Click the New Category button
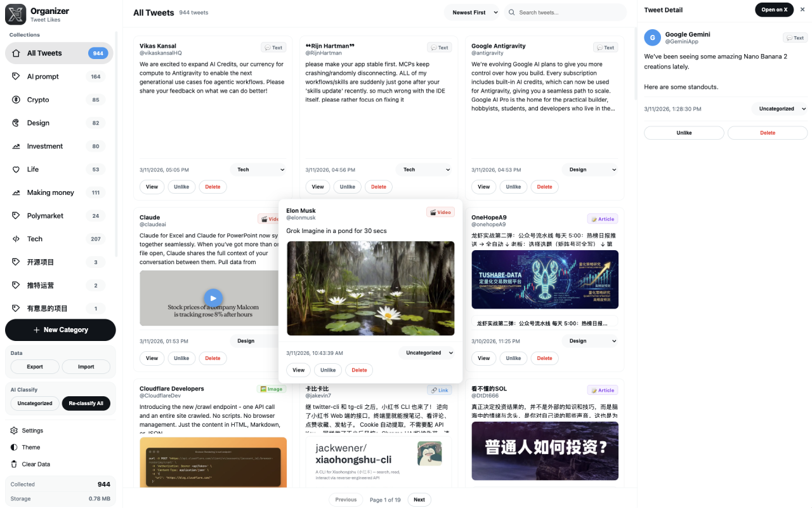 pyautogui.click(x=60, y=330)
